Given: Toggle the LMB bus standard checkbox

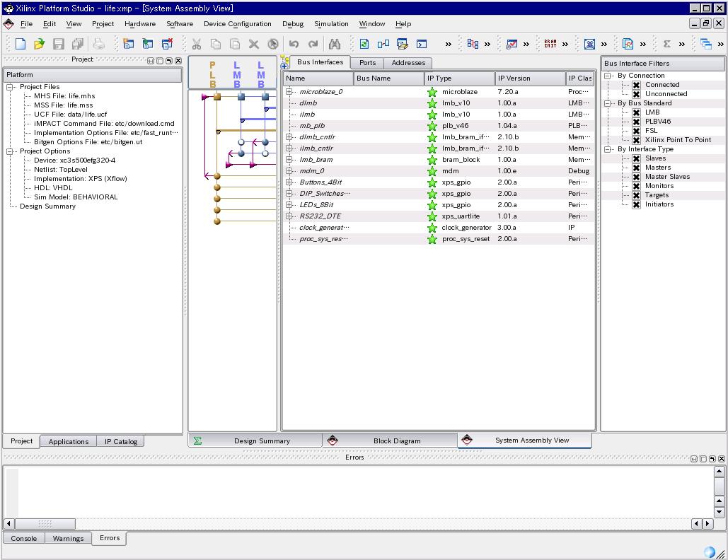Looking at the screenshot, I should click(x=637, y=112).
